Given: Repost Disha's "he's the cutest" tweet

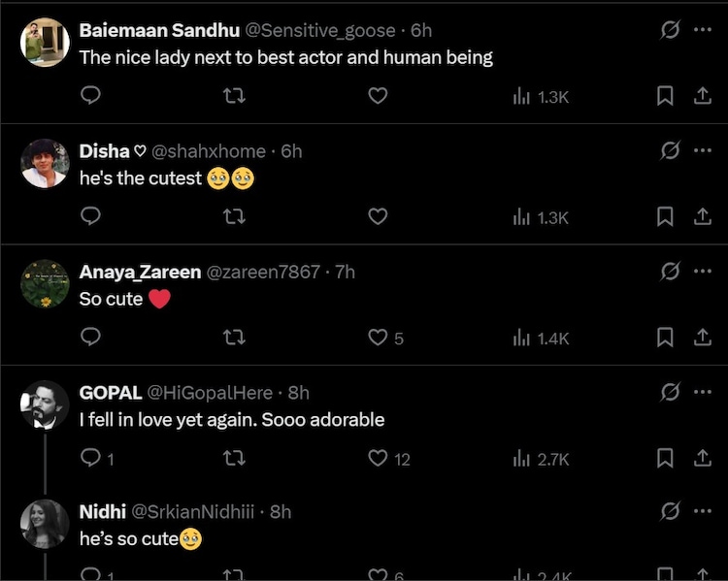Looking at the screenshot, I should pyautogui.click(x=234, y=216).
